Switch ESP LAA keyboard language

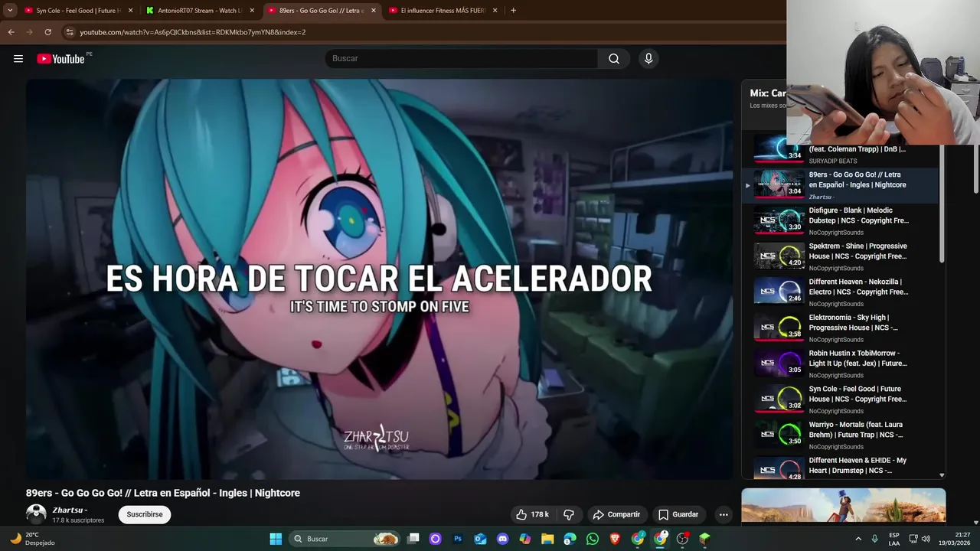tap(894, 539)
